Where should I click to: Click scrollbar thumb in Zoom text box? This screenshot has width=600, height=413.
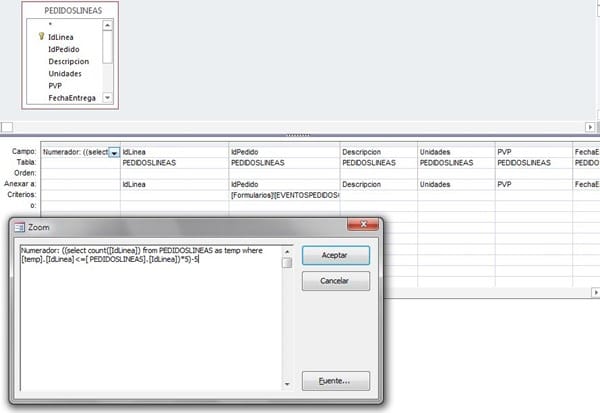287,263
